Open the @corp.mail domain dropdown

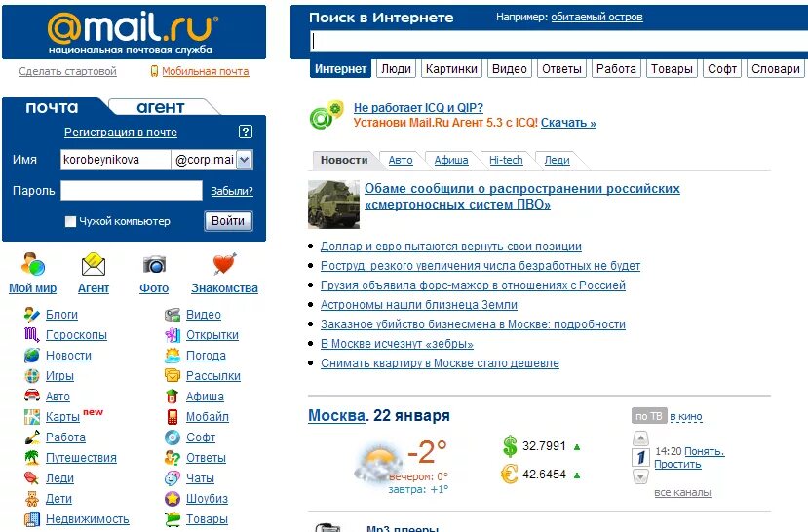tap(245, 160)
